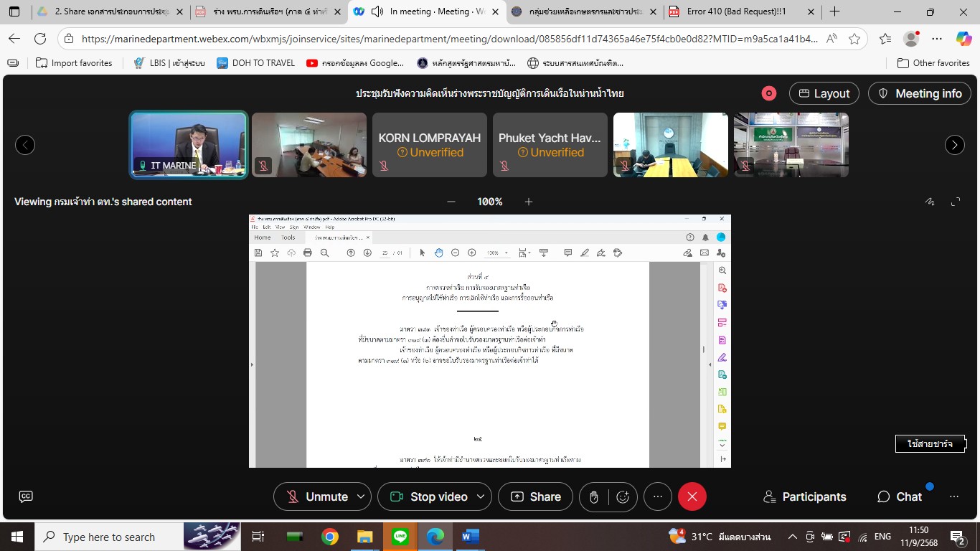Zoom in shared content with plus
This screenshot has width=980, height=551.
point(529,202)
